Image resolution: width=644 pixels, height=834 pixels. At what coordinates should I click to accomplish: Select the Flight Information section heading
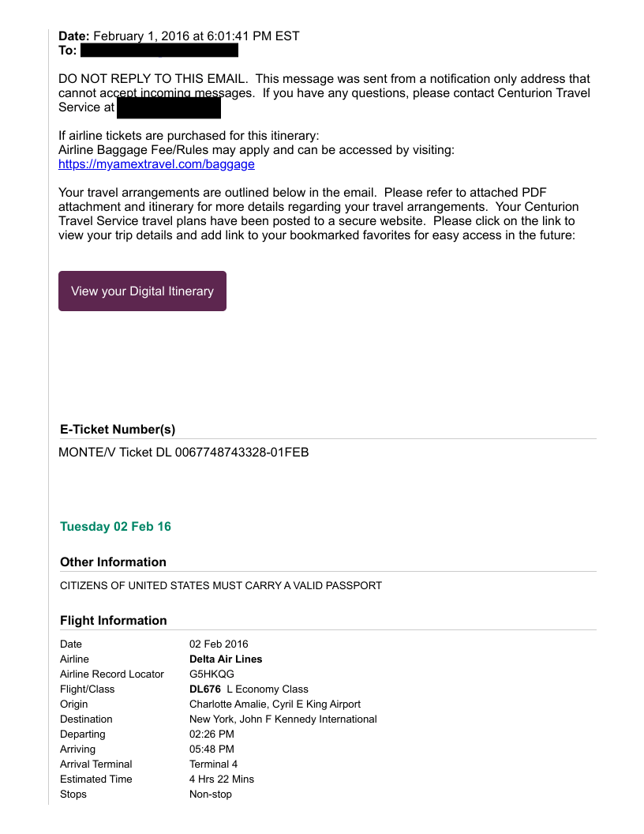point(113,621)
